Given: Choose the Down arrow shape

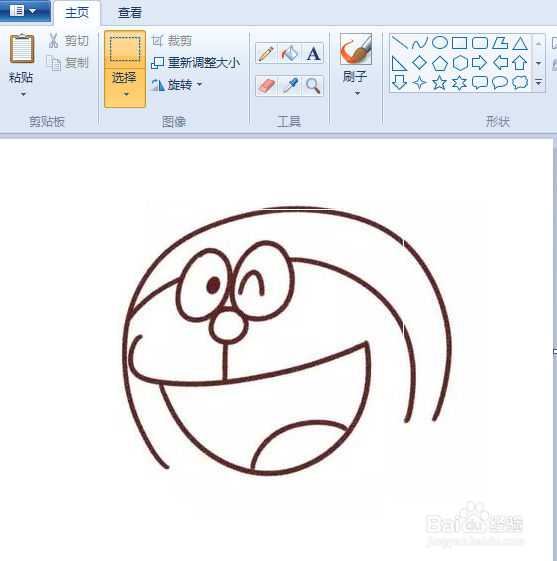Looking at the screenshot, I should (400, 83).
